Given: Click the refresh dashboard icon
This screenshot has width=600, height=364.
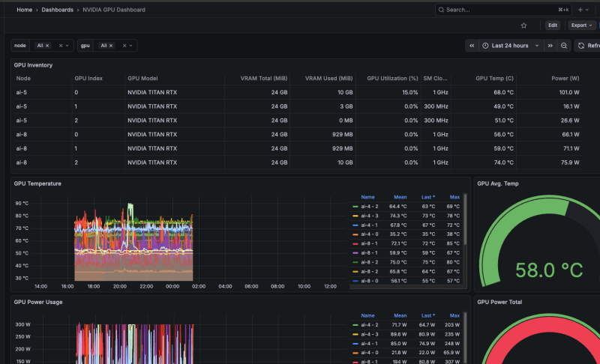Looking at the screenshot, I should coord(582,46).
